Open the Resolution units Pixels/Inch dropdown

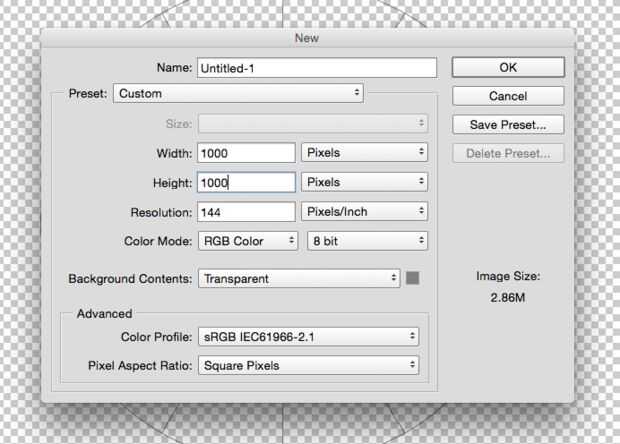coord(365,212)
